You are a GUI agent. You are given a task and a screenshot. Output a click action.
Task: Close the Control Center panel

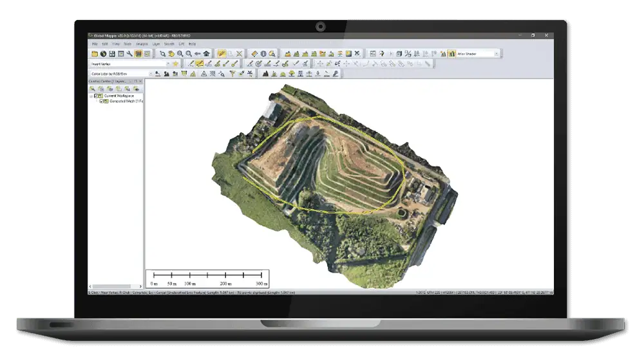(140, 81)
